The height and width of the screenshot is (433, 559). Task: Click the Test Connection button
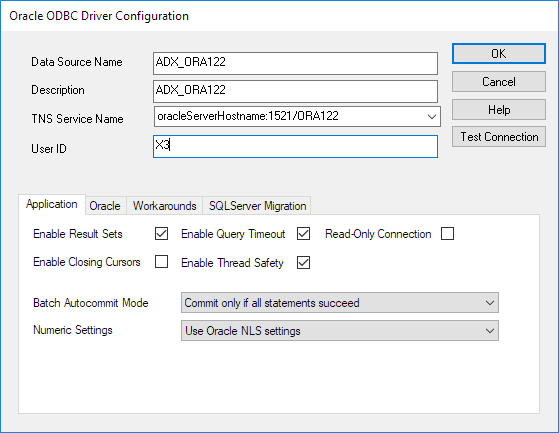[498, 136]
